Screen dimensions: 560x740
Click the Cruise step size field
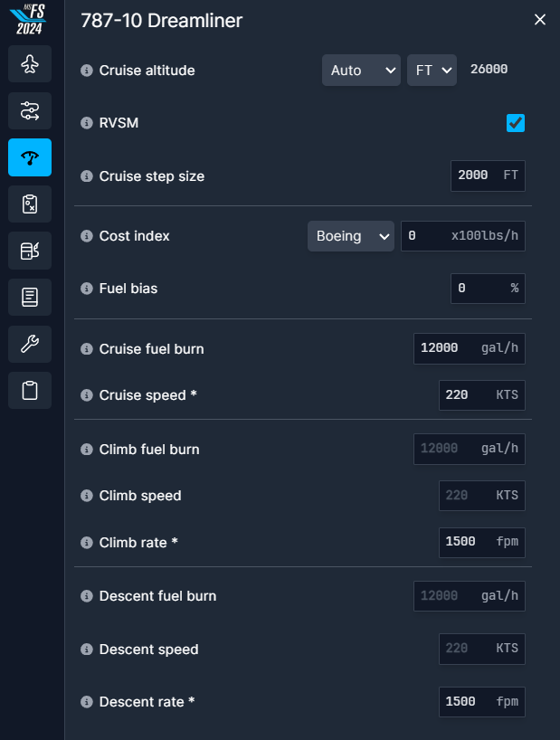488,176
